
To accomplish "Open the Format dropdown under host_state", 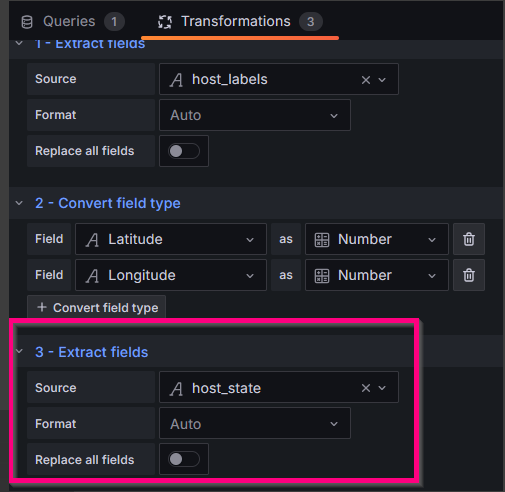I will 255,423.
